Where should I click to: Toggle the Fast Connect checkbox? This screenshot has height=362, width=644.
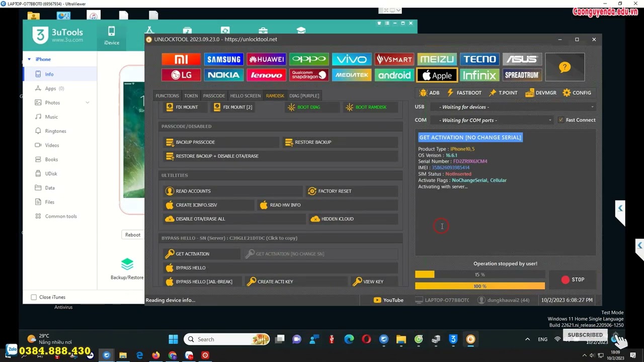[x=560, y=120]
